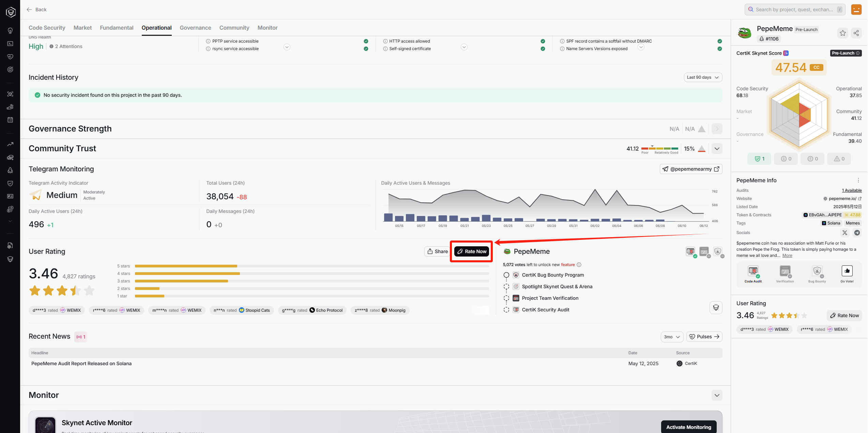868x433 pixels.
Task: Go Back to previous page
Action: tap(36, 10)
